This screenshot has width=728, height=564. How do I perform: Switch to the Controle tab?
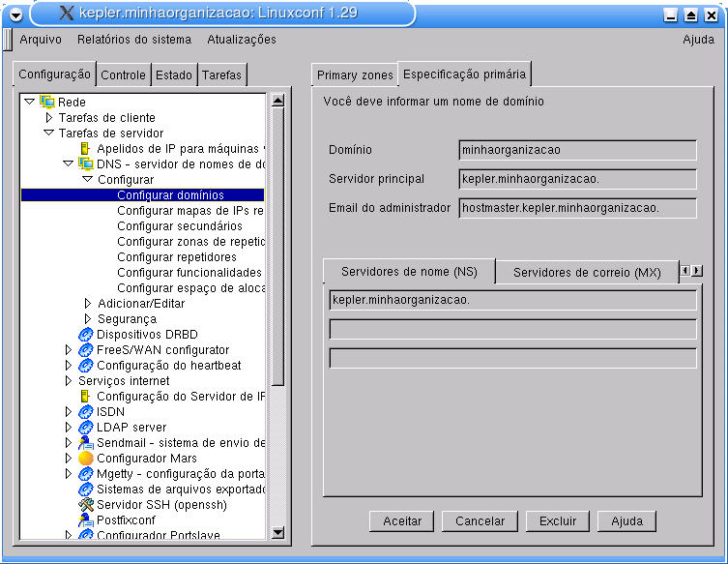click(123, 74)
